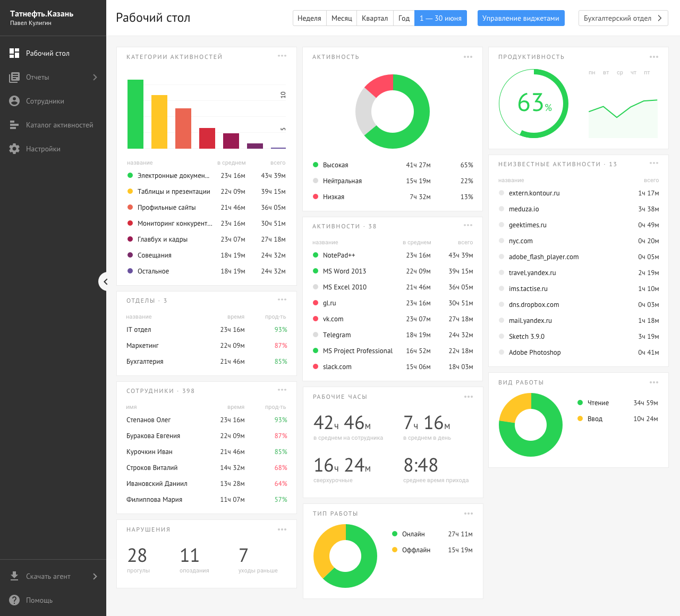Expand the Отчеты submenu chevron
The image size is (680, 616).
95,77
